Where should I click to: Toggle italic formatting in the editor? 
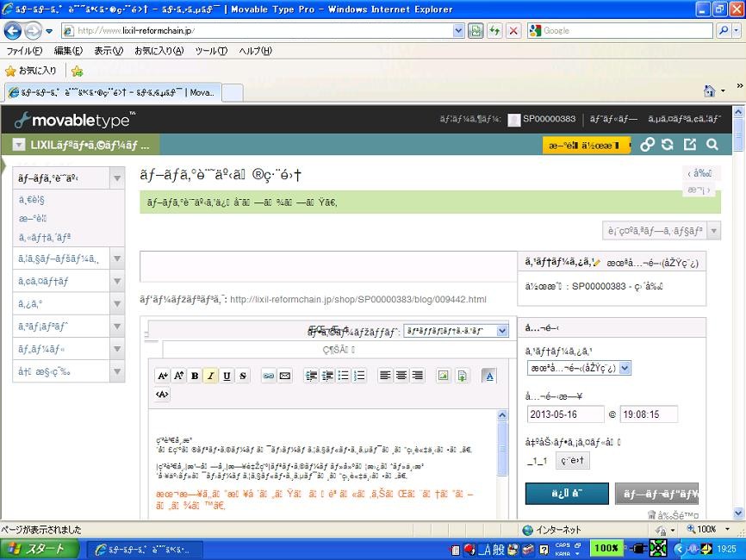(x=211, y=376)
